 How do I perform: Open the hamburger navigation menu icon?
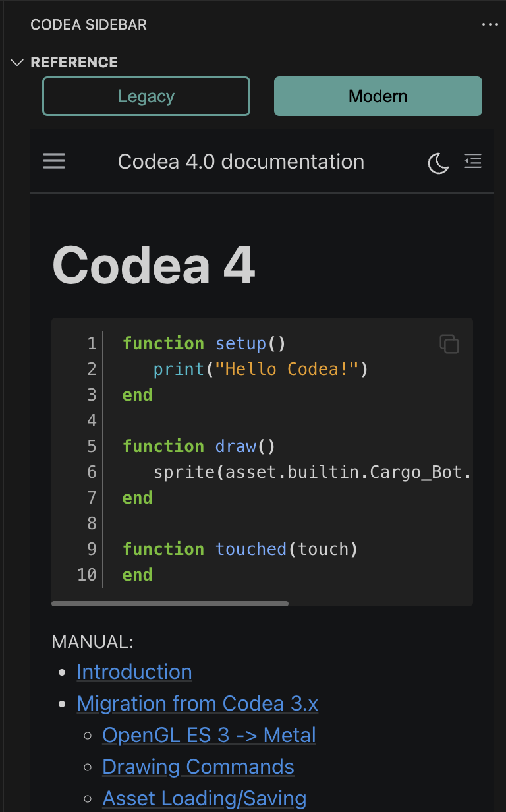54,161
